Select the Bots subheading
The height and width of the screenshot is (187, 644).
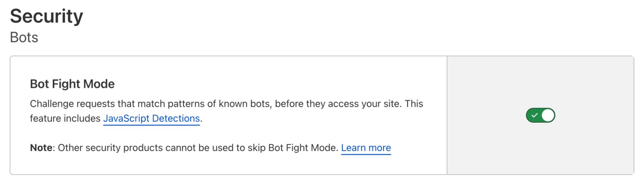click(x=24, y=37)
